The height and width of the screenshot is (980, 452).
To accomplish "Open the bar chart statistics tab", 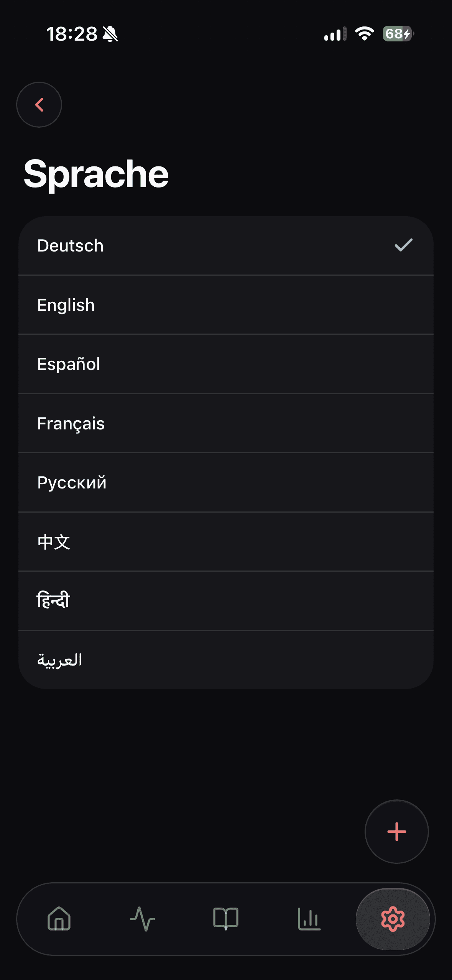I will pyautogui.click(x=309, y=919).
